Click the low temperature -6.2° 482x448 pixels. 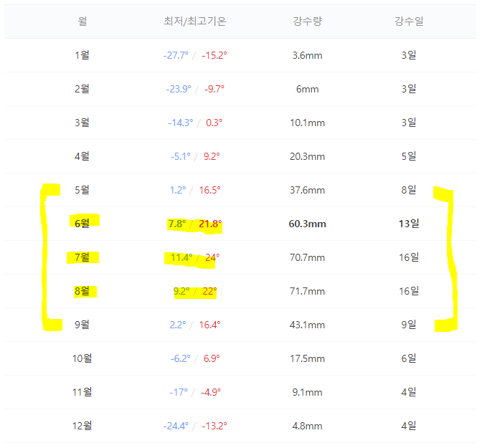tap(181, 358)
